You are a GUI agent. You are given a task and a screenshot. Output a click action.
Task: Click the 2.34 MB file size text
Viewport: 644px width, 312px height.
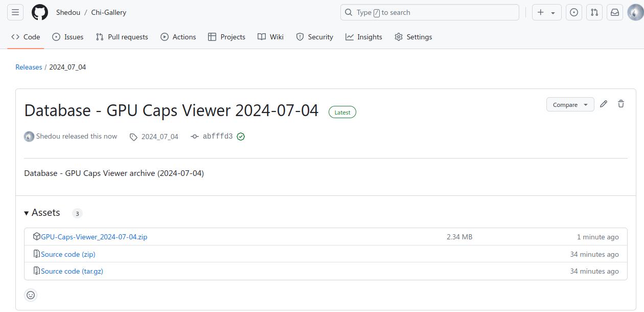point(459,237)
